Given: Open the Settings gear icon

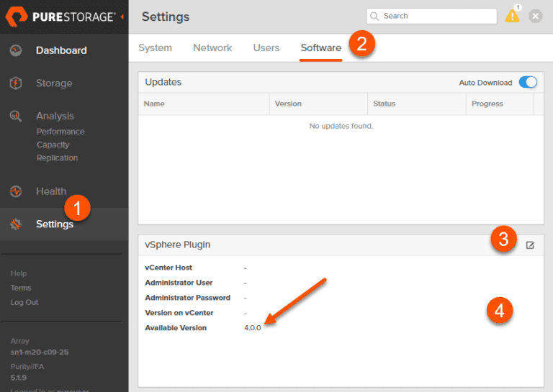Looking at the screenshot, I should click(x=16, y=224).
